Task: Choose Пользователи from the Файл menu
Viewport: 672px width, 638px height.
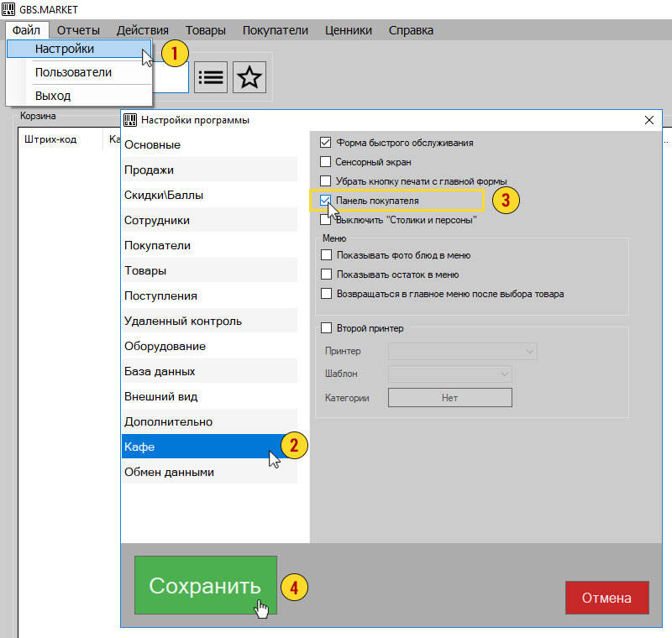Action: pyautogui.click(x=79, y=72)
